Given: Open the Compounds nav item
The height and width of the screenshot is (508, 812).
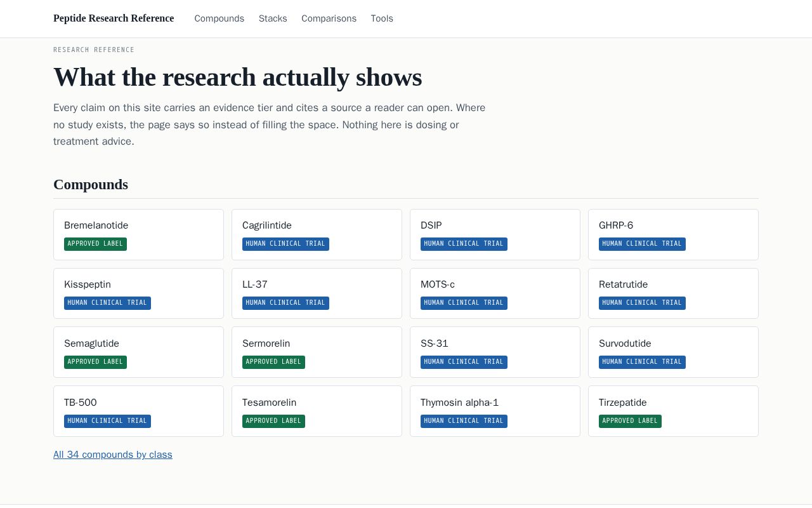Looking at the screenshot, I should (x=219, y=18).
